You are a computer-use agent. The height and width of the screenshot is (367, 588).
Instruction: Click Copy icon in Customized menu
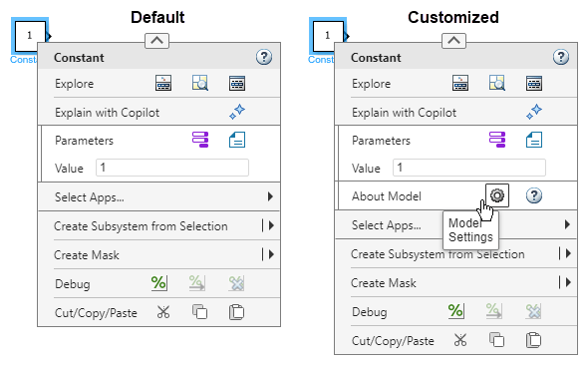(497, 340)
